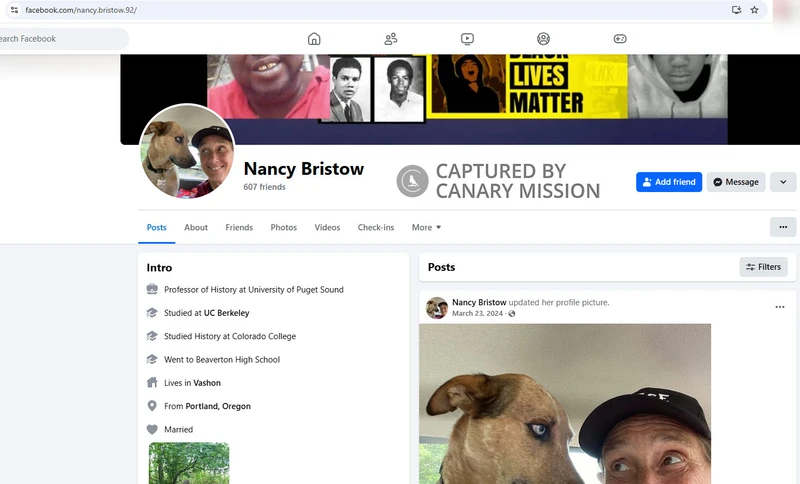The height and width of the screenshot is (484, 800).
Task: Open the Friends icon in top navigation
Action: 391,39
